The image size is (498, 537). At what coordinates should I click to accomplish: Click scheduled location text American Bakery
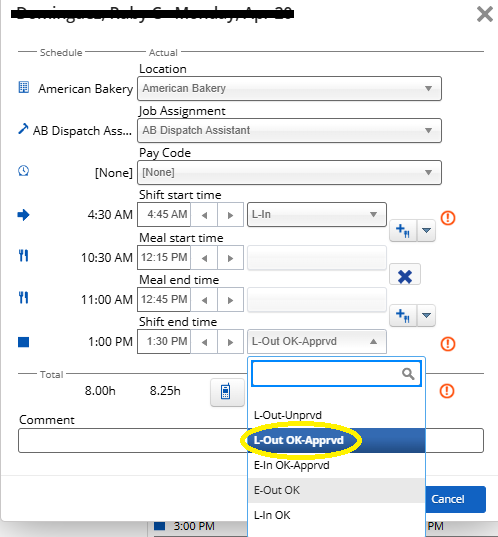click(x=86, y=89)
